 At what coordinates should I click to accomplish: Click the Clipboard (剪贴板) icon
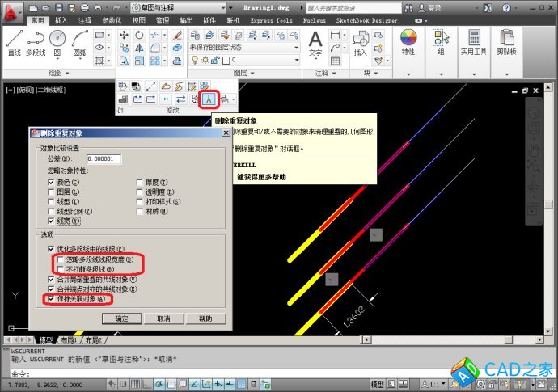pos(507,39)
